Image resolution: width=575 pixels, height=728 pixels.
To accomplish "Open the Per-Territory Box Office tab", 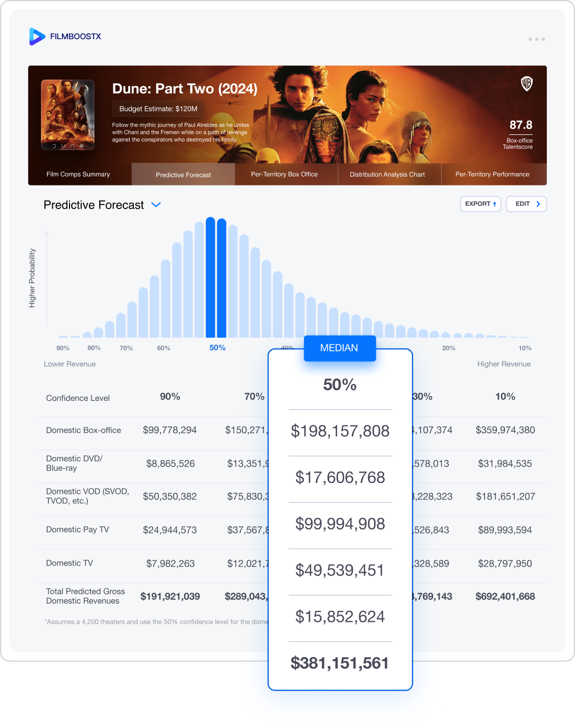I will pyautogui.click(x=284, y=175).
